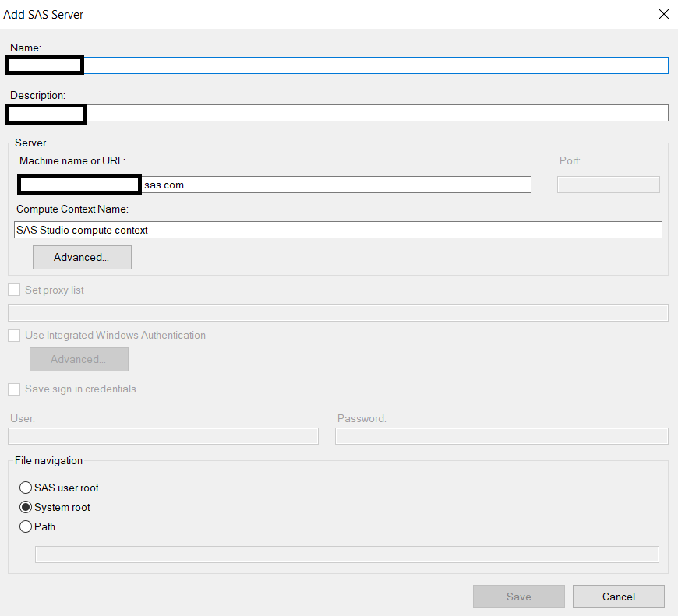Viewport: 678px width, 616px height.
Task: Click the disabled Save button
Action: click(518, 597)
